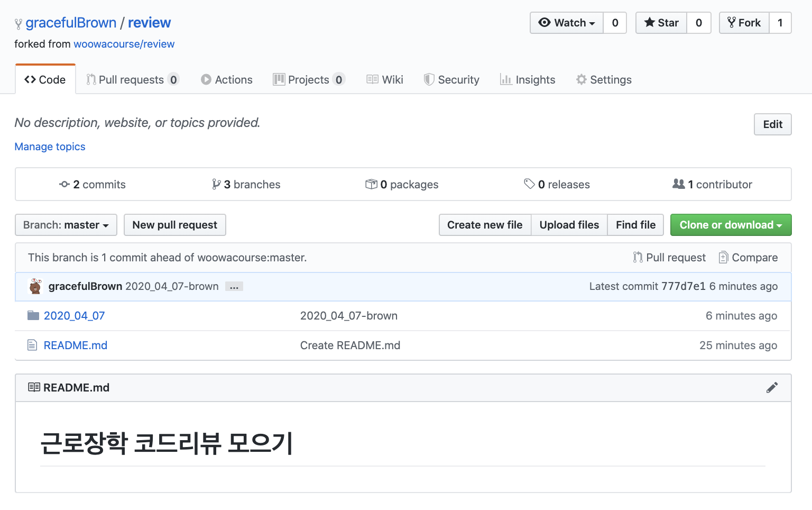
Task: Click New pull request button
Action: point(175,225)
